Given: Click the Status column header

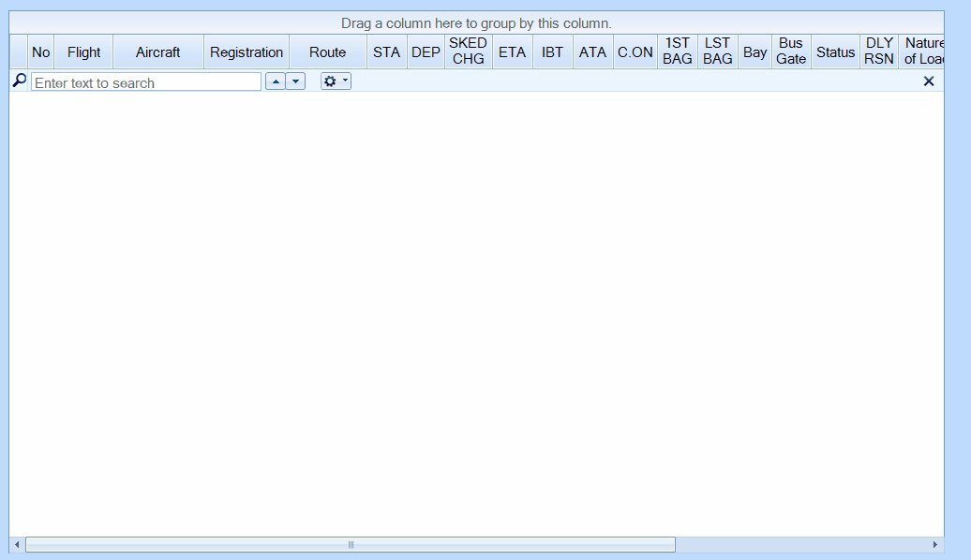Looking at the screenshot, I should pos(835,52).
